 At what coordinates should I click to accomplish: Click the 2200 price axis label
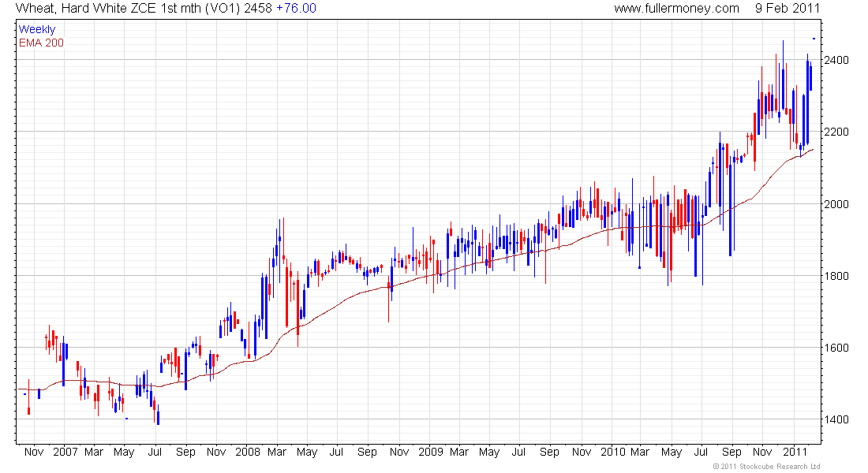[836, 132]
